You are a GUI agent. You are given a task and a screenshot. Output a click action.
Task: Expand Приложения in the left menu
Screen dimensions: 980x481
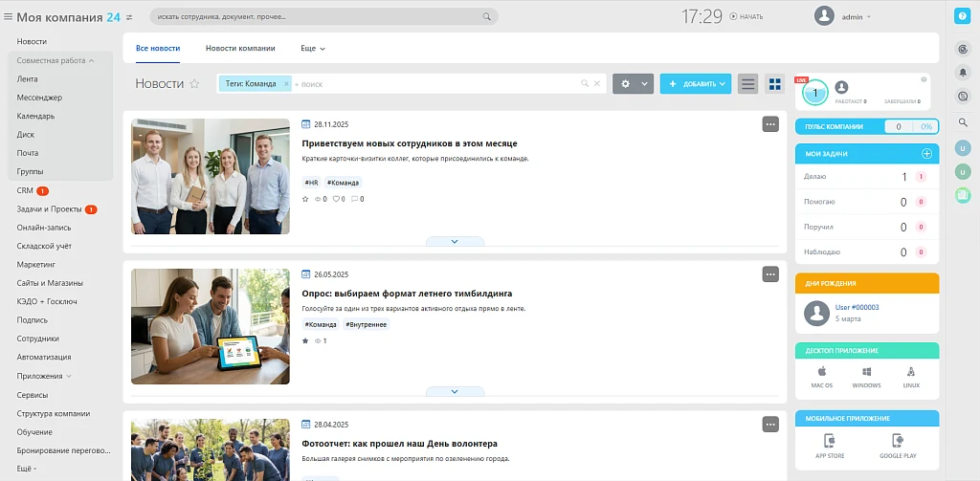pyautogui.click(x=44, y=376)
